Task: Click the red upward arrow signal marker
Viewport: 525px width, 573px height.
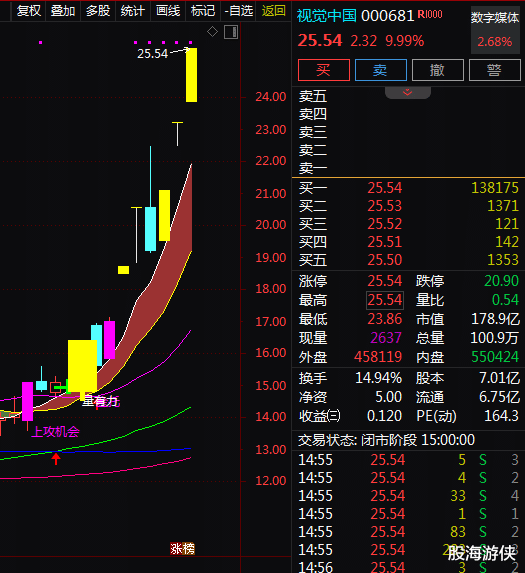Action: (x=56, y=458)
